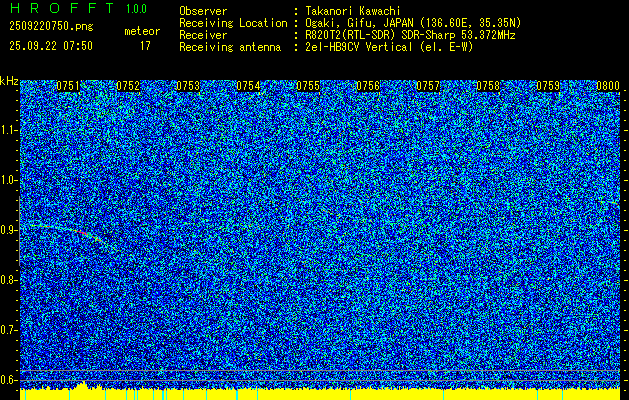Screen dimensions: 629x400
Task: Click the Receiving antenna label
Action: (x=230, y=47)
